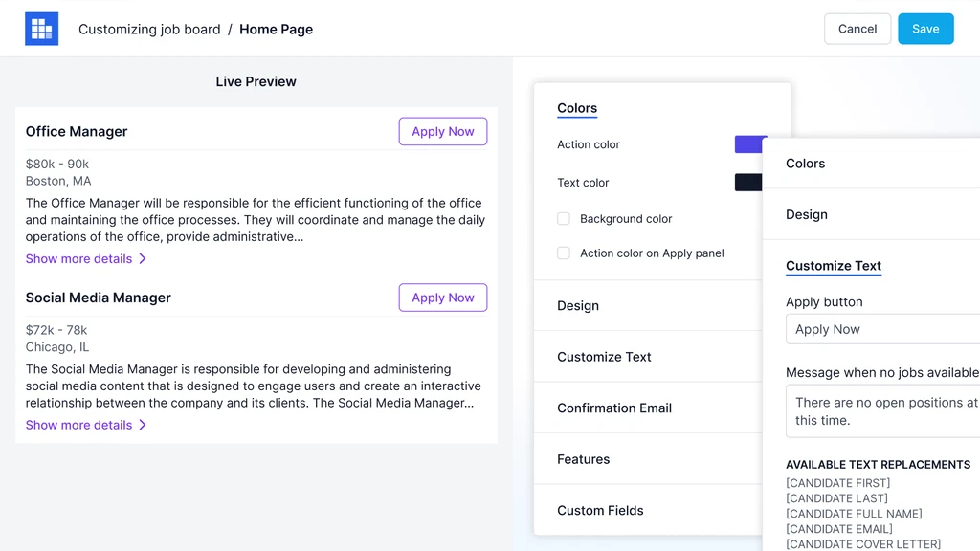Open the dark Text color swatch

pyautogui.click(x=748, y=183)
